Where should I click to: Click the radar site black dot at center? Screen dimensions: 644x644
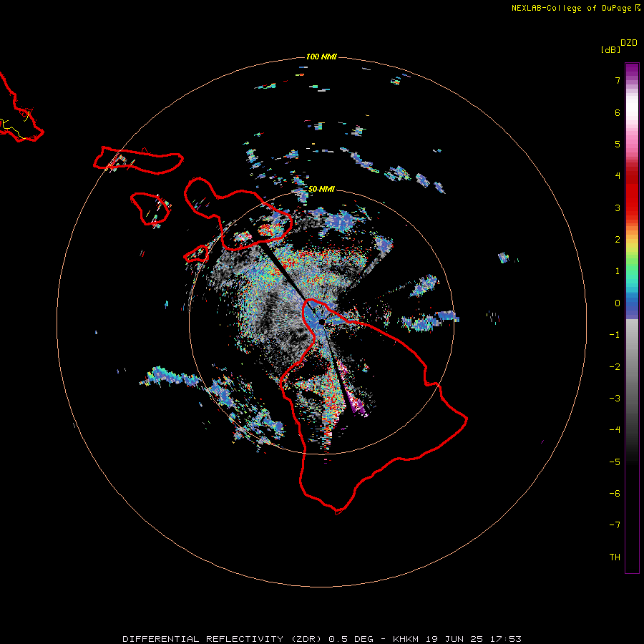coord(322,323)
